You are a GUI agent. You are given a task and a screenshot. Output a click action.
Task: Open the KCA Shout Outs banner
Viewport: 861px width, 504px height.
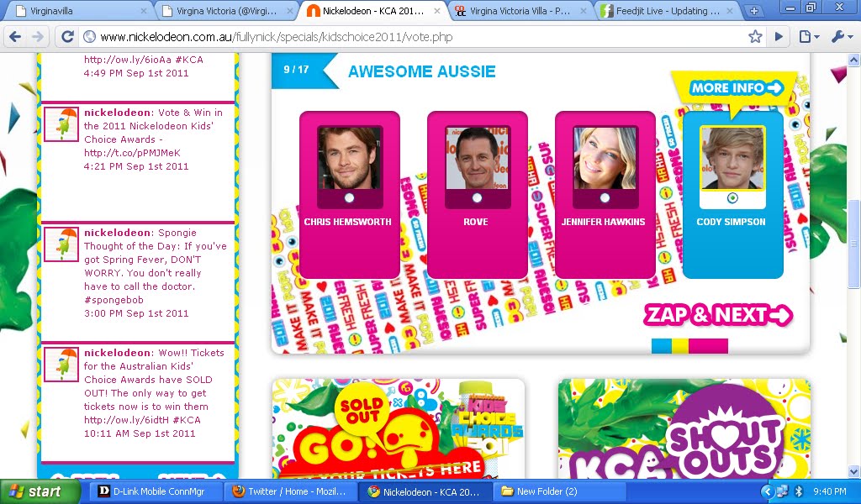684,429
